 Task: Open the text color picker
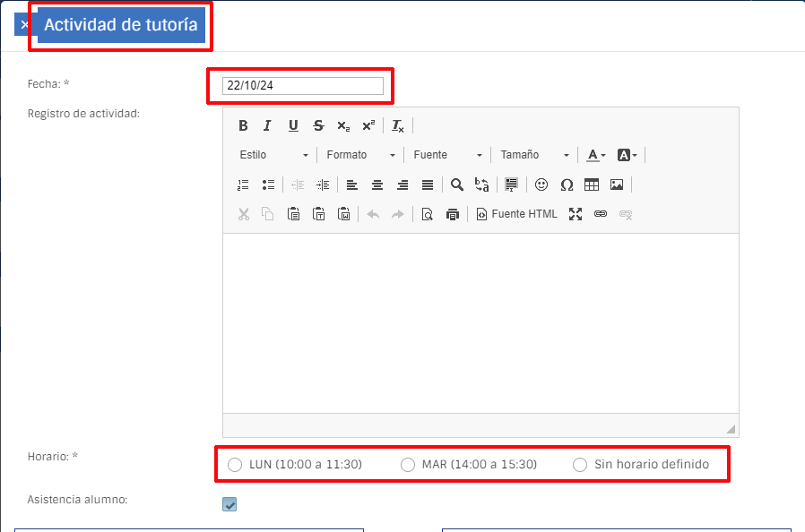point(596,155)
